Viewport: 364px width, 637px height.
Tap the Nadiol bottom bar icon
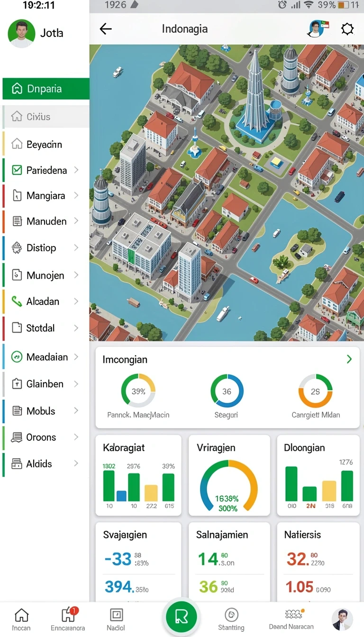(x=116, y=619)
